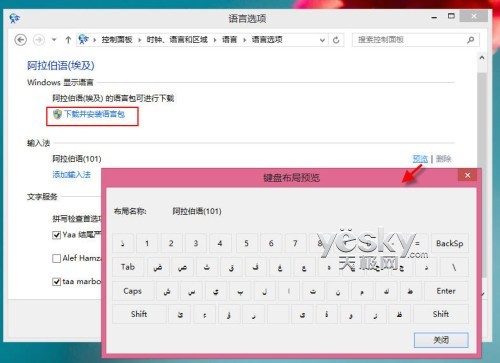Viewport: 500px width, 363px height.
Task: Click the Caps key in preview
Action: point(133,291)
